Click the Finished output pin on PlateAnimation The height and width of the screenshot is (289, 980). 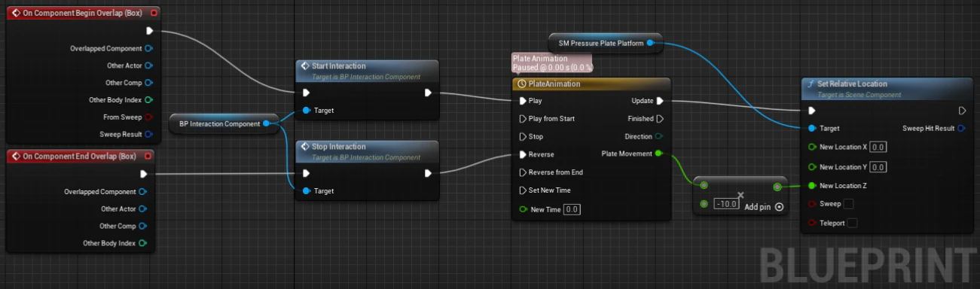click(x=660, y=118)
